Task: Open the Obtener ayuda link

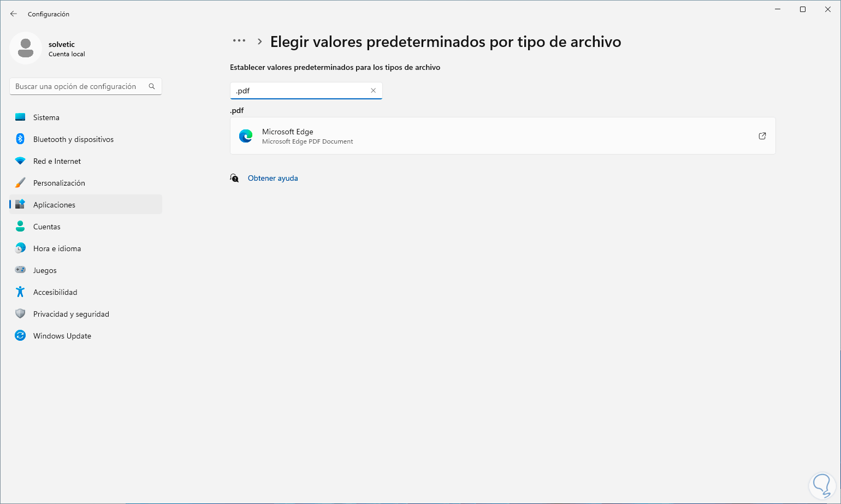Action: click(273, 178)
